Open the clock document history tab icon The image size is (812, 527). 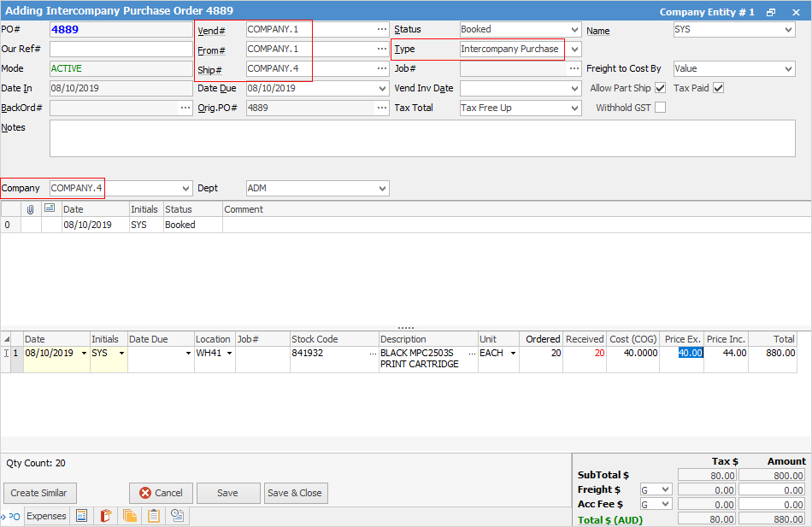coord(178,516)
